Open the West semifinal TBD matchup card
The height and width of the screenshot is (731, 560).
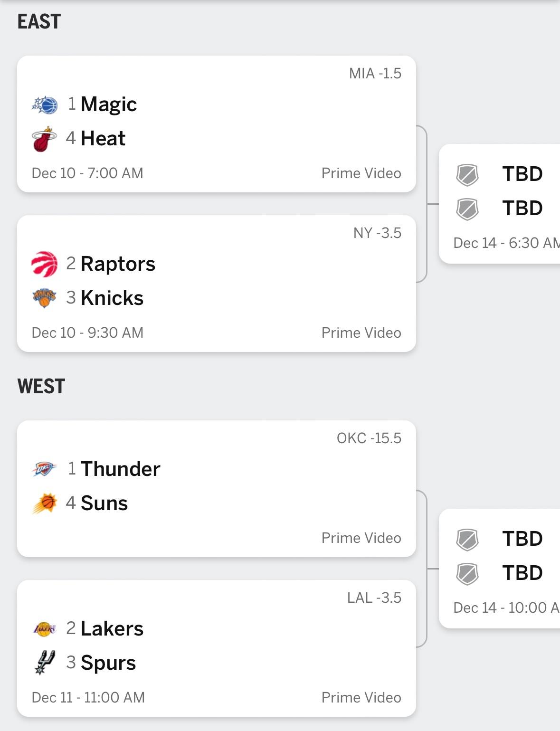click(500, 568)
